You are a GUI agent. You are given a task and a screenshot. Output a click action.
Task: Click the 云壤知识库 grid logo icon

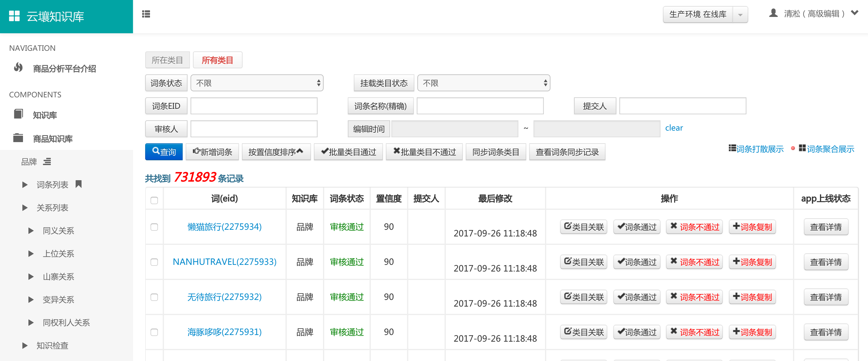(x=14, y=16)
